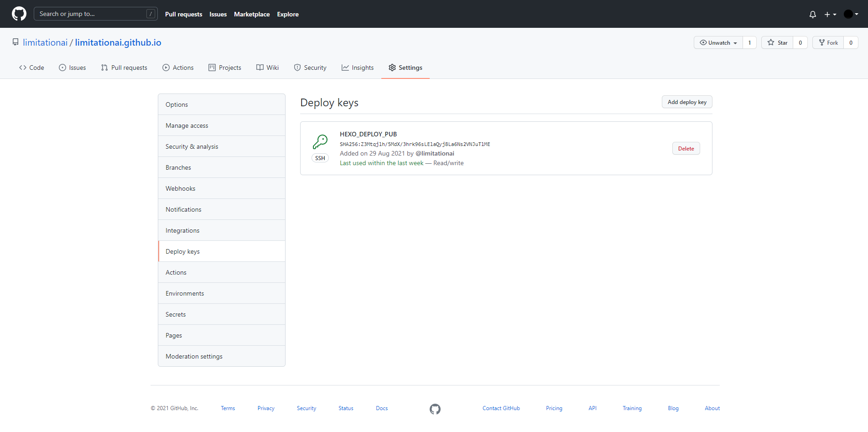
Task: Open the user avatar menu
Action: (x=851, y=14)
